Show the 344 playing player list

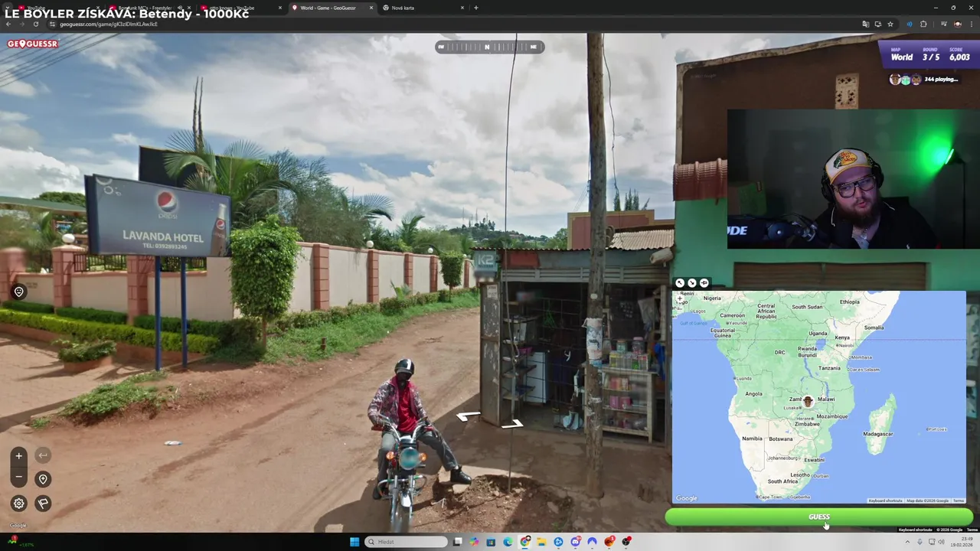pyautogui.click(x=923, y=79)
